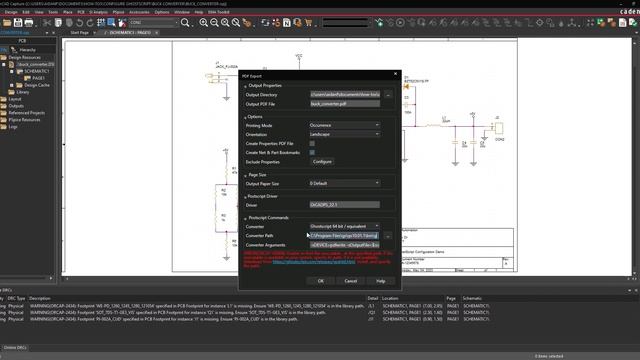640x360 pixels.
Task: Click the netlist N page icon
Action: [x=287, y=22]
